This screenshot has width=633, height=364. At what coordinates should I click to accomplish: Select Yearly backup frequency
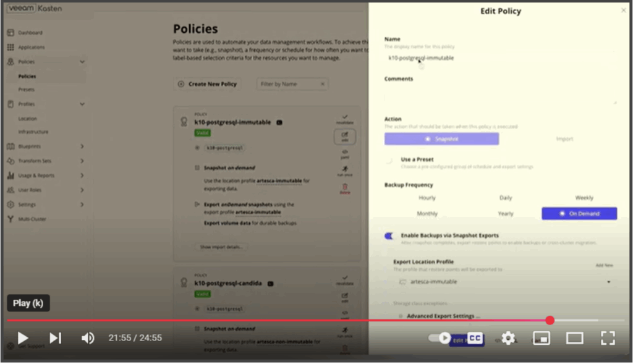(506, 213)
